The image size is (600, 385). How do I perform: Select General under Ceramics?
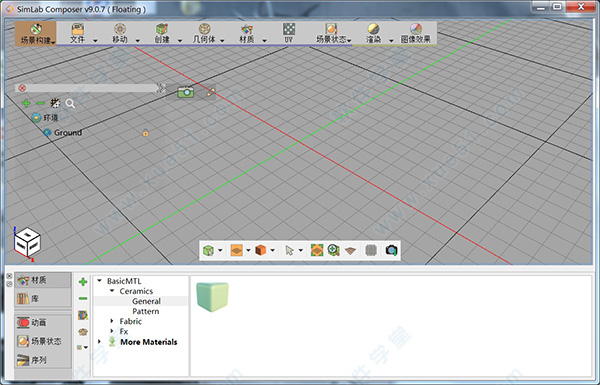pos(146,301)
